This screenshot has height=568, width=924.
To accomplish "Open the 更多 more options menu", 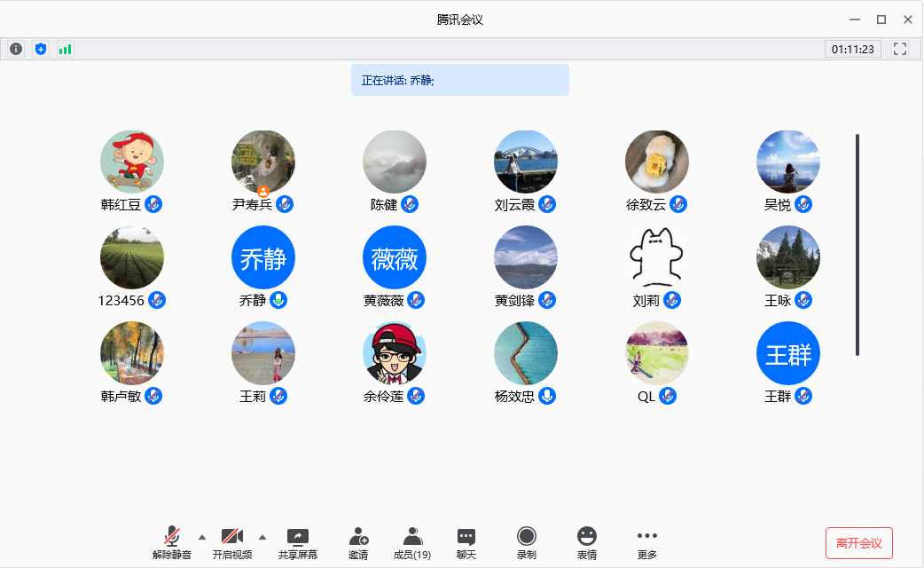I will [647, 542].
